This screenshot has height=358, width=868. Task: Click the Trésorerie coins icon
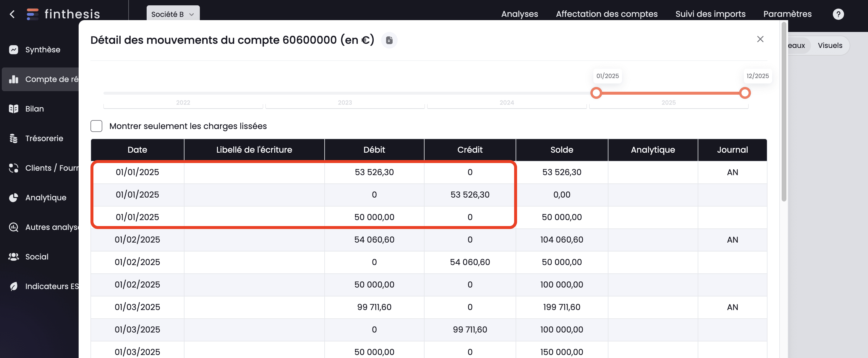tap(14, 138)
